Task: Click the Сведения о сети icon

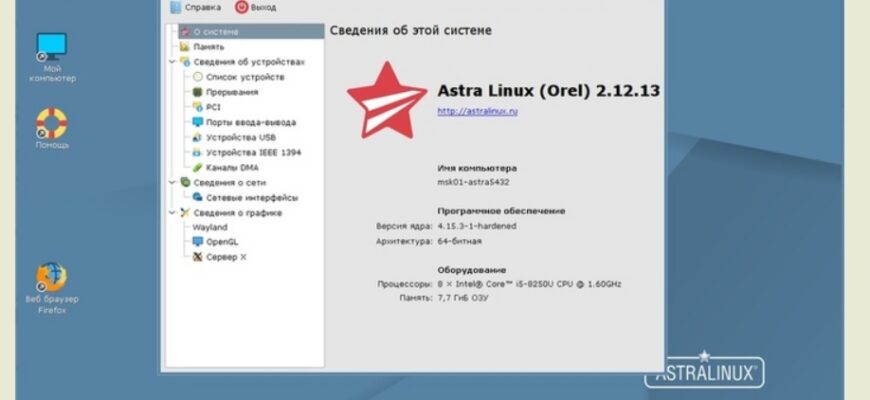Action: point(185,183)
